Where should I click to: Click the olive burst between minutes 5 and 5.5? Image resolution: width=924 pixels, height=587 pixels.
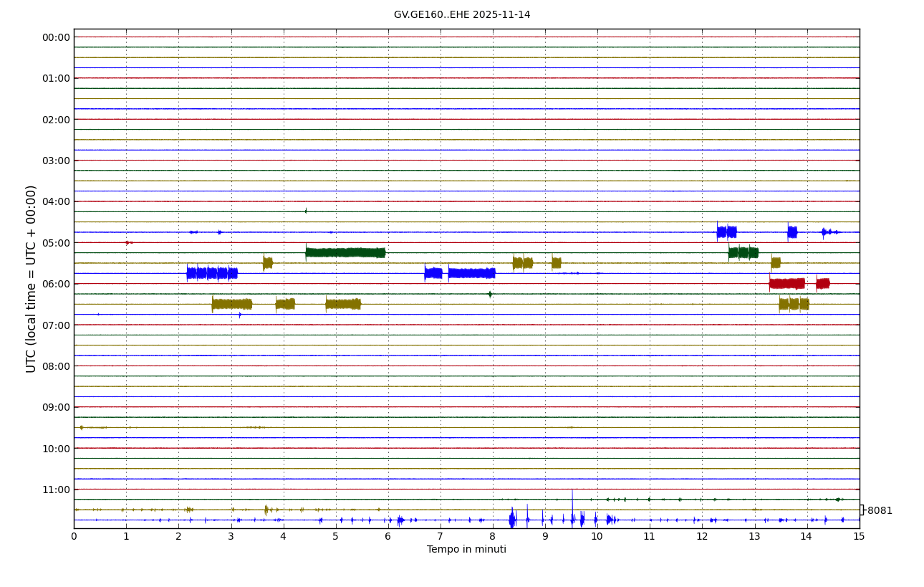(x=343, y=304)
